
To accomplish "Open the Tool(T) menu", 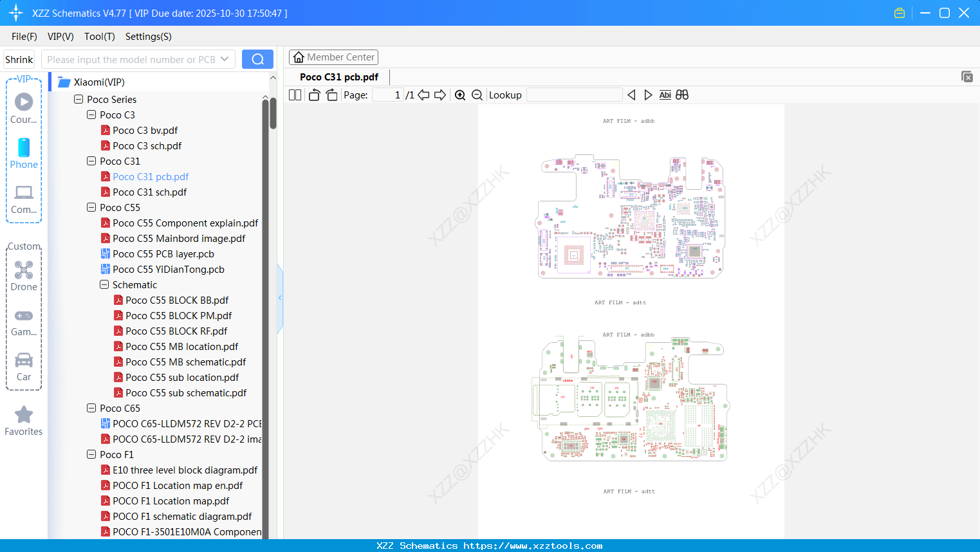I will click(x=100, y=37).
